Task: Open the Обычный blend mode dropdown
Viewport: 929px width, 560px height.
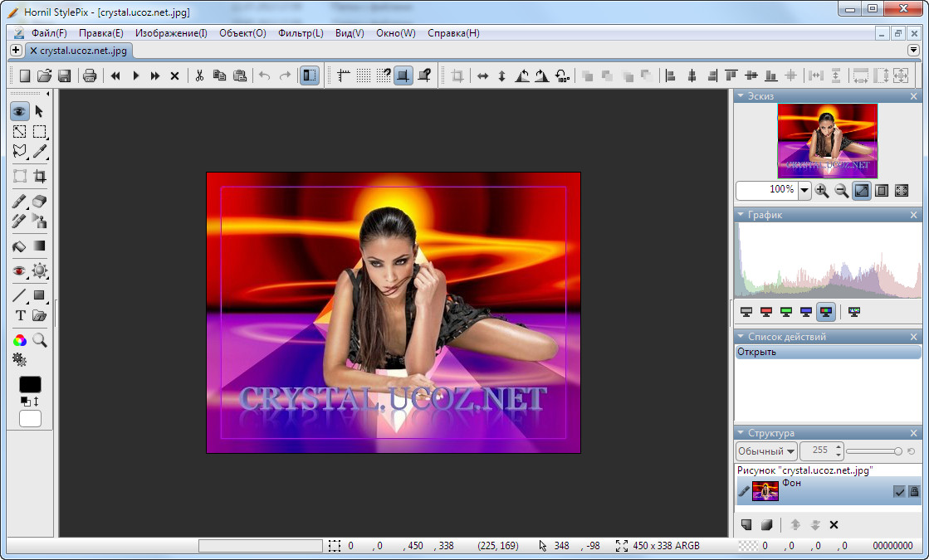Action: tap(765, 451)
